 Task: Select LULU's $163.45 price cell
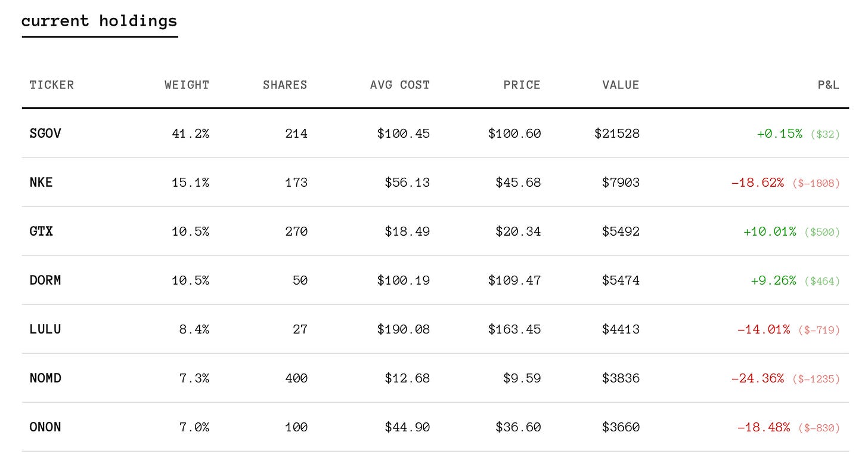tap(514, 329)
